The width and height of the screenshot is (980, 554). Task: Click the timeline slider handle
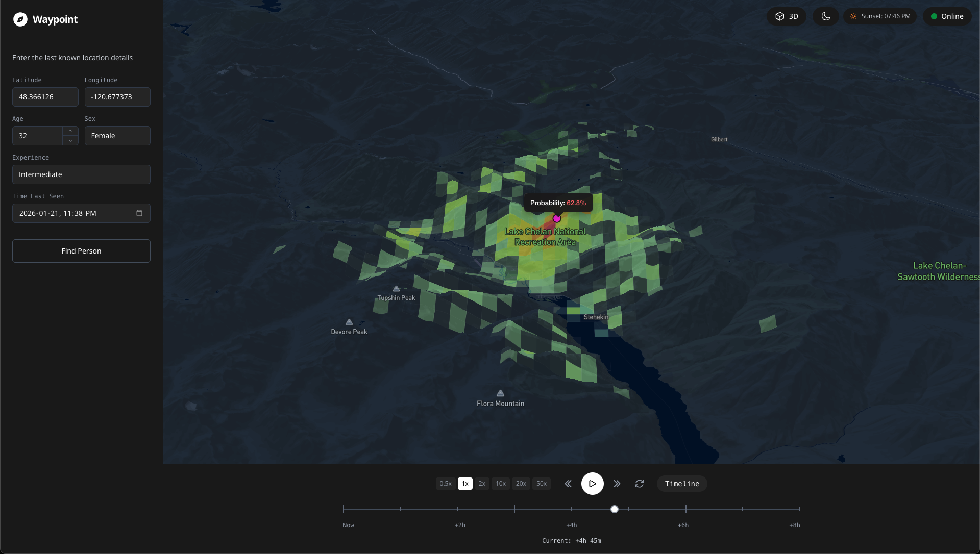pyautogui.click(x=615, y=509)
